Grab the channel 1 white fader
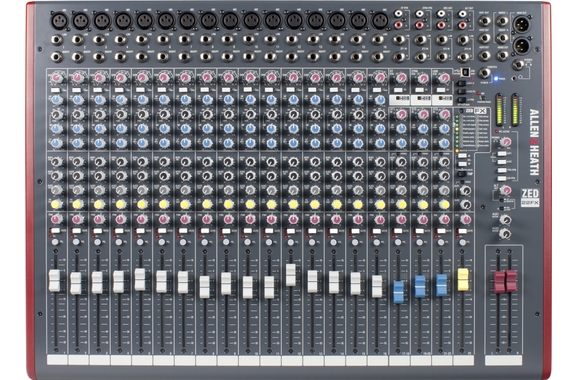The image size is (576, 380). [x=54, y=280]
